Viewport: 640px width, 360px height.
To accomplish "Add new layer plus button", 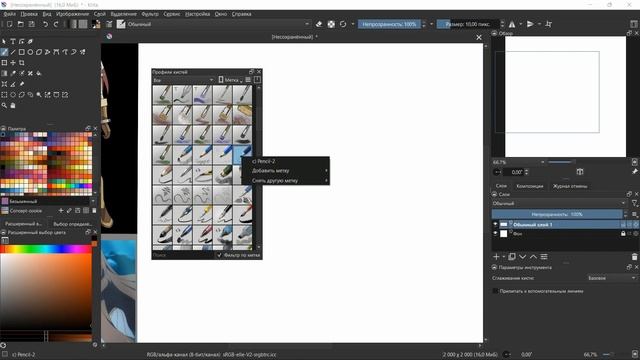I will [496, 257].
